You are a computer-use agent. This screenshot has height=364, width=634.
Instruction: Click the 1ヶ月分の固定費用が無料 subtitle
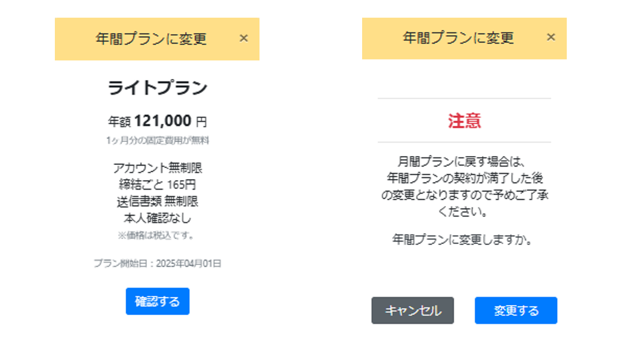(157, 140)
